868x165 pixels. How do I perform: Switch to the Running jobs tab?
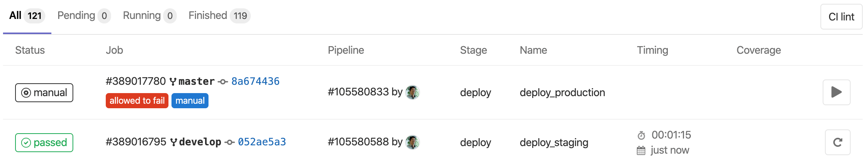(x=150, y=16)
